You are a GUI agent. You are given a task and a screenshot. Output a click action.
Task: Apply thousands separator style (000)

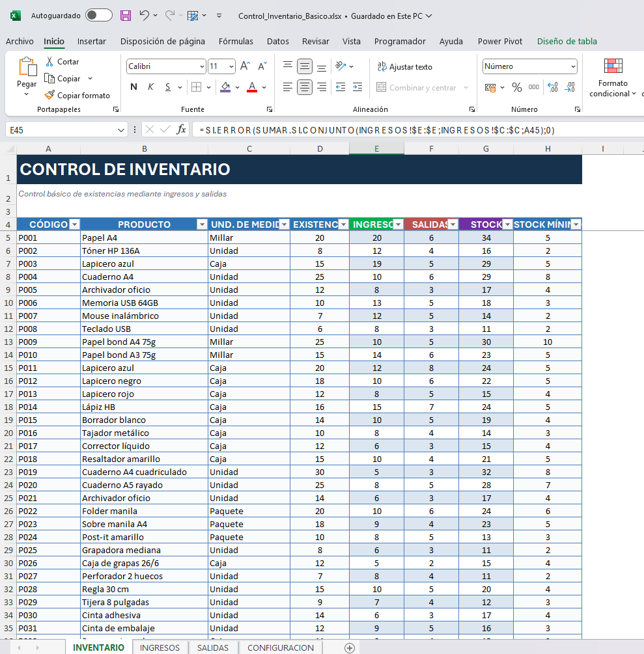[x=534, y=87]
